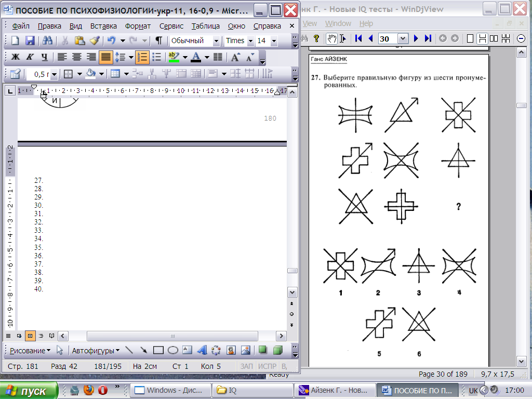The width and height of the screenshot is (532, 399).
Task: Select the Arrow drawing tool
Action: [x=143, y=350]
